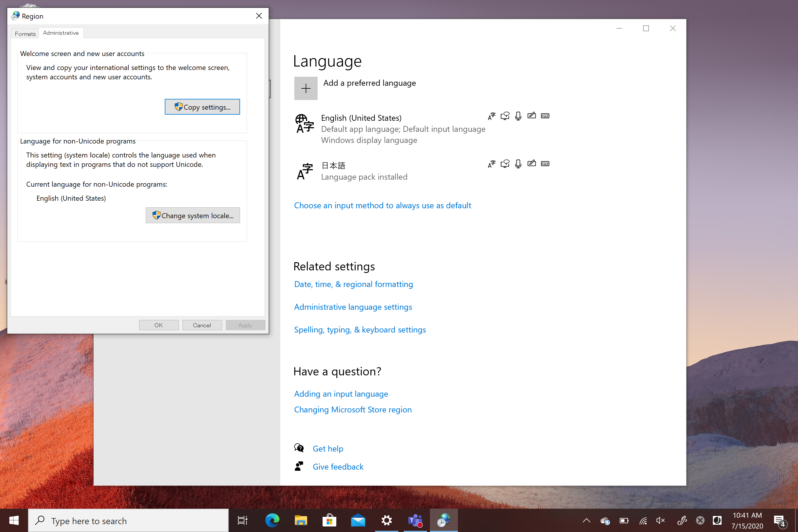798x532 pixels.
Task: Click the Copy settings... button
Action: (x=202, y=107)
